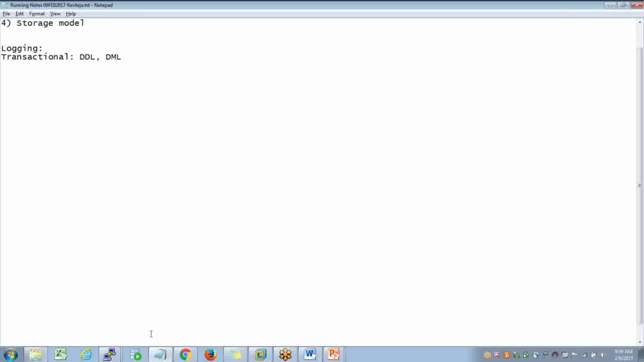Click the vertical scrollbar down arrow
This screenshot has width=644, height=362.
point(640,342)
